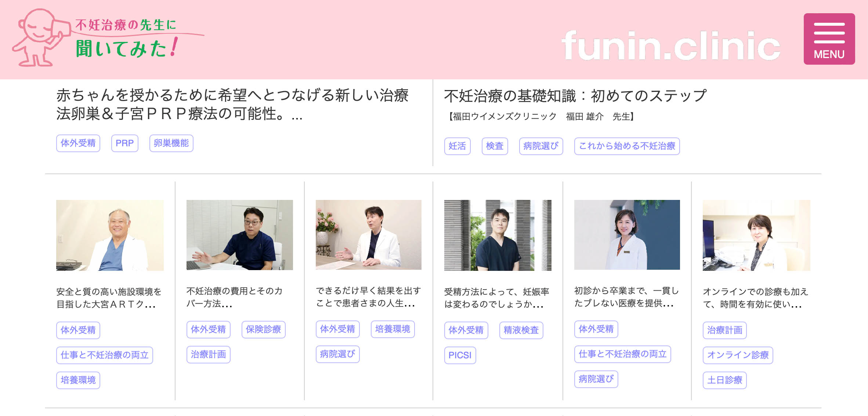Select the 保険診療 tag
Viewport: 868px width, 416px height.
(x=263, y=330)
